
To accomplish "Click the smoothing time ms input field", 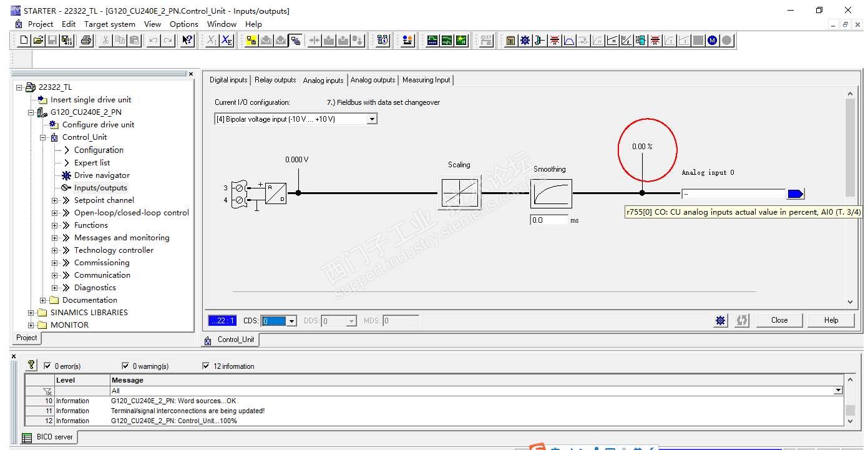I will tap(549, 220).
